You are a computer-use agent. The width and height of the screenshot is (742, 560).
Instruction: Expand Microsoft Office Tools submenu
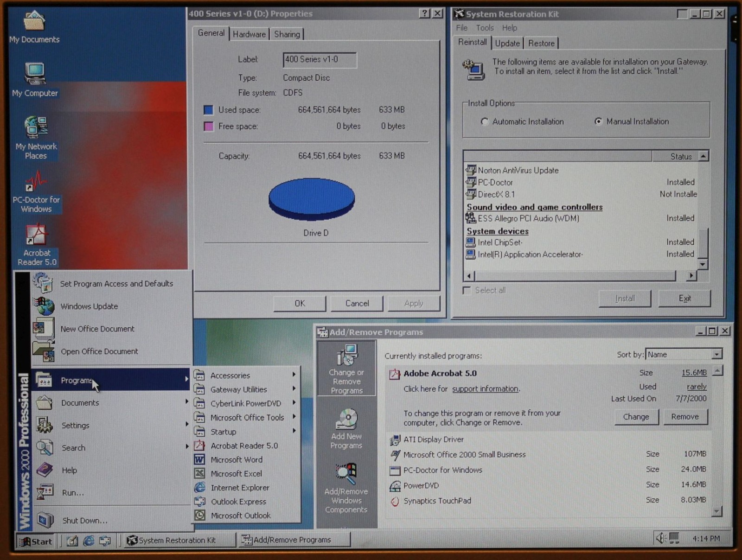pos(246,417)
